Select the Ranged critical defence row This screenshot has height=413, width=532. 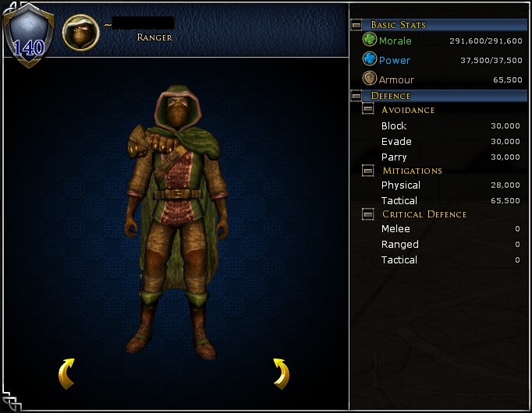(450, 244)
